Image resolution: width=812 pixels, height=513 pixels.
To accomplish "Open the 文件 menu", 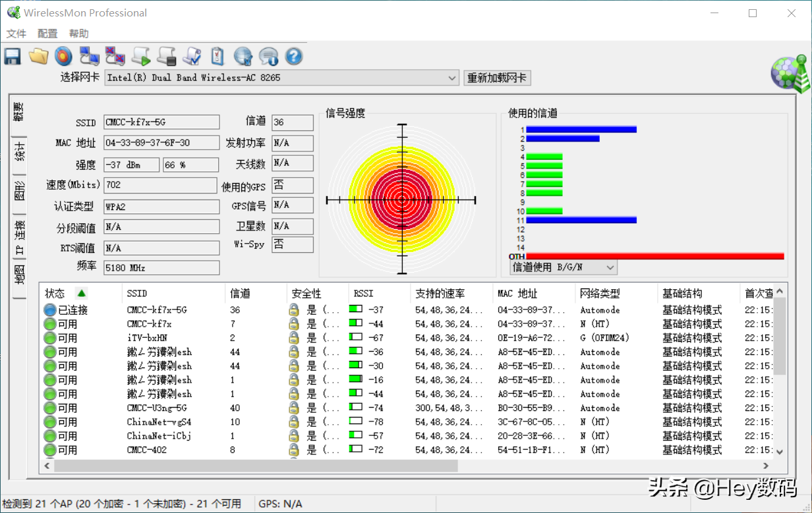I will [x=16, y=34].
